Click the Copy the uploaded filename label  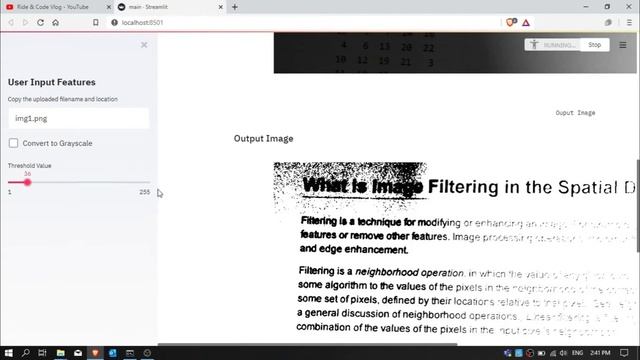click(62, 99)
